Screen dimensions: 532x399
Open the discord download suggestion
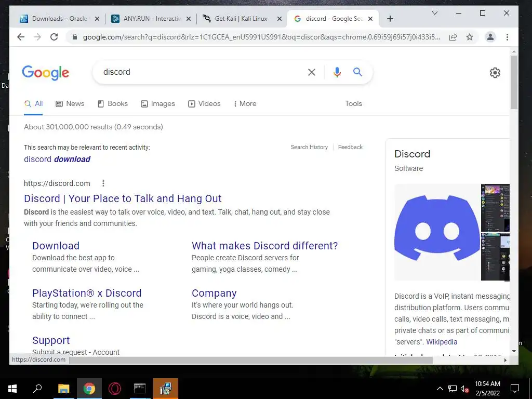pyautogui.click(x=57, y=159)
